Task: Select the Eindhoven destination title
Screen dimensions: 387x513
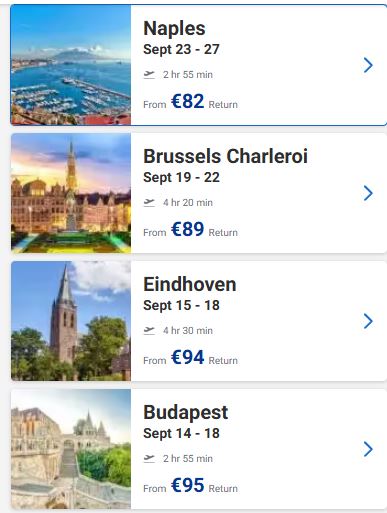Action: 190,284
